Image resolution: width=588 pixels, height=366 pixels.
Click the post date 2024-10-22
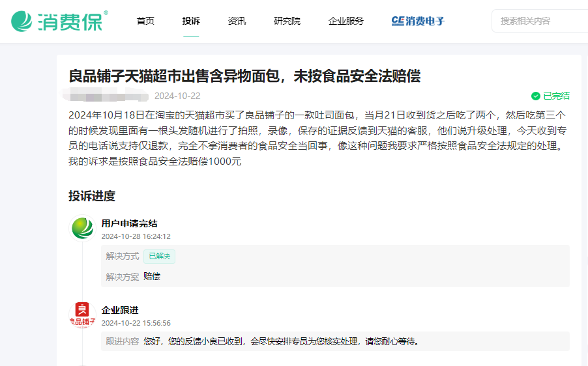(x=177, y=96)
